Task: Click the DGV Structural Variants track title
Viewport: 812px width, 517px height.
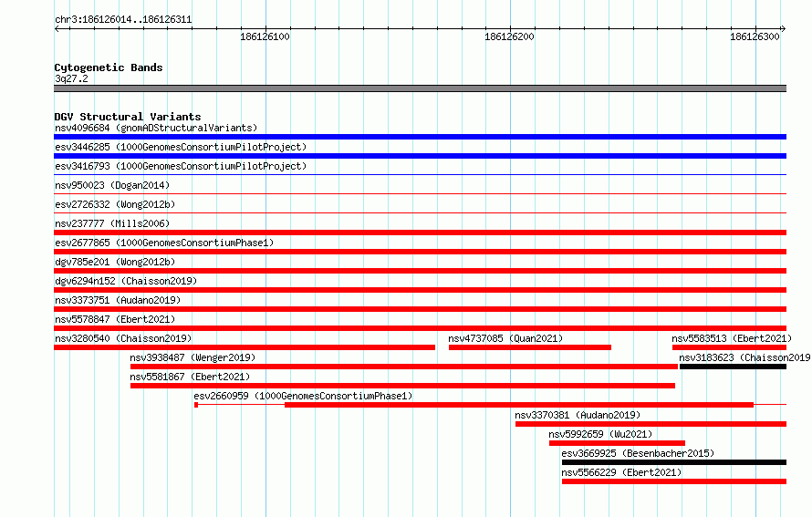Action: pyautogui.click(x=128, y=117)
